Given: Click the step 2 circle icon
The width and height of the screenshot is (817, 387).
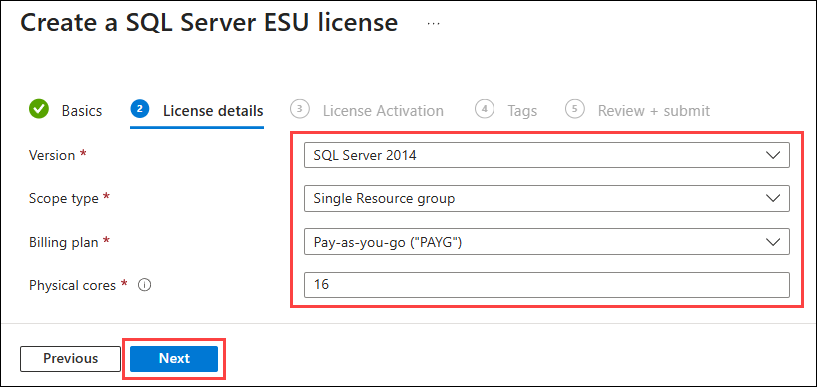Looking at the screenshot, I should click(x=140, y=109).
